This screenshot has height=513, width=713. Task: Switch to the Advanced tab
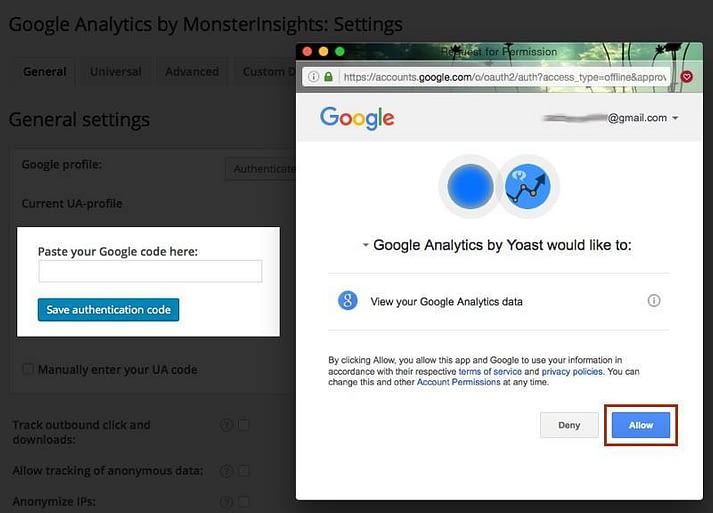[192, 72]
